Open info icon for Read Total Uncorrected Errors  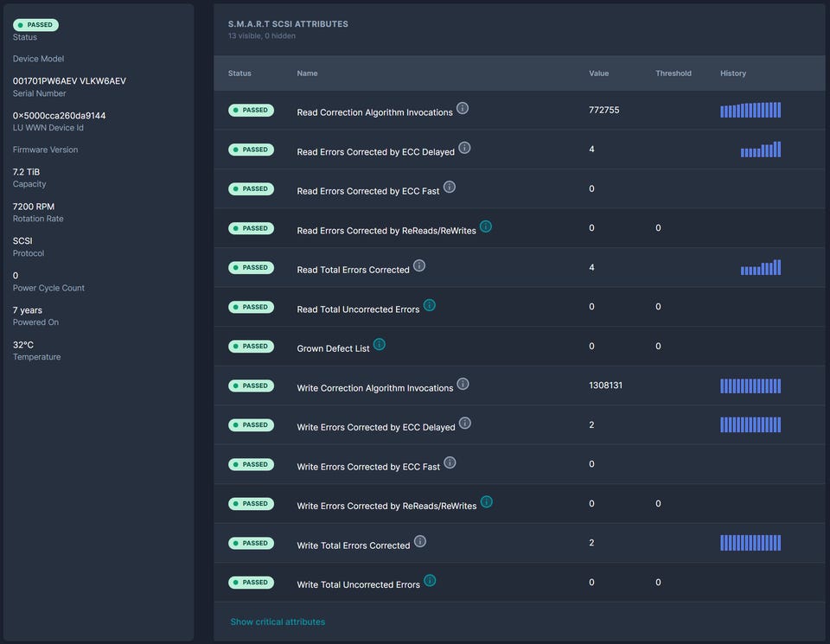click(x=430, y=305)
